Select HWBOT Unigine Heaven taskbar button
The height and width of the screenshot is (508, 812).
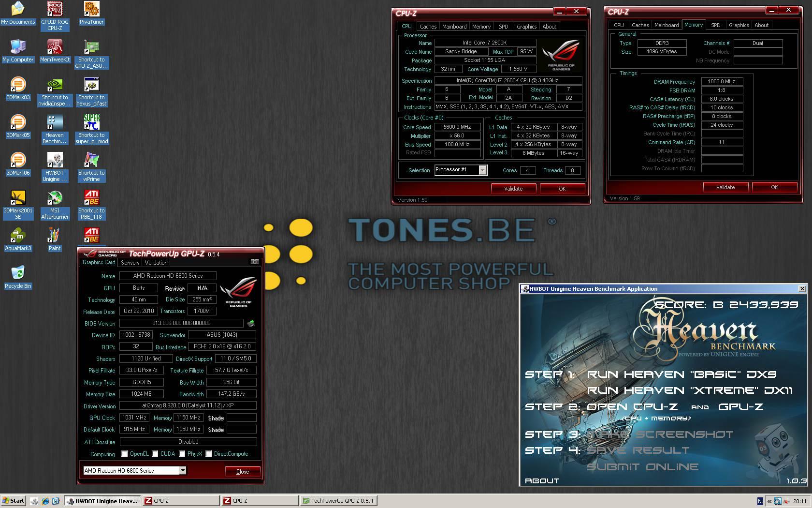tap(103, 501)
